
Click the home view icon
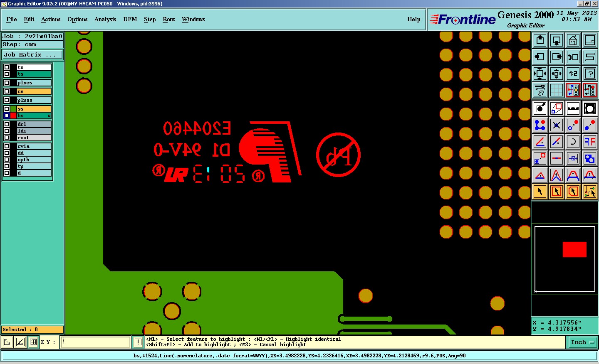pos(573,40)
